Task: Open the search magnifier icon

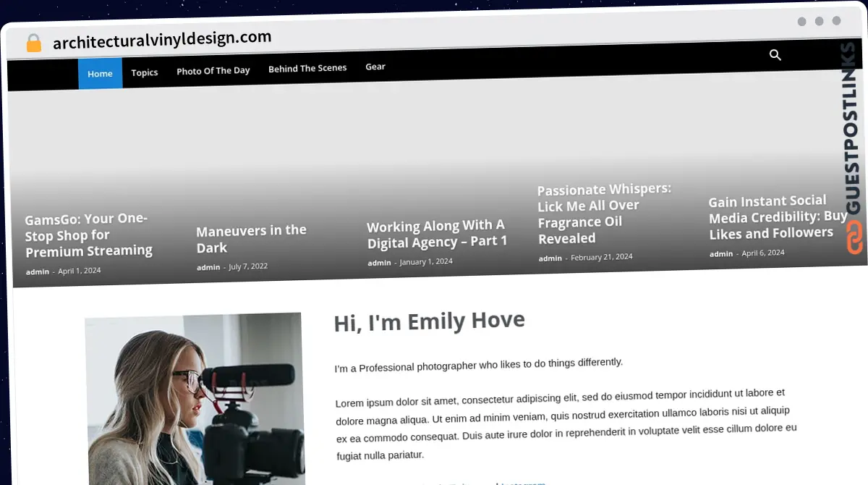Action: tap(775, 55)
